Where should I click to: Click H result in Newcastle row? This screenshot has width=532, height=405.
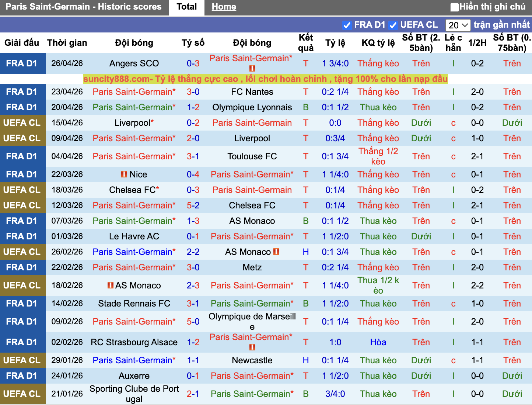click(x=306, y=360)
